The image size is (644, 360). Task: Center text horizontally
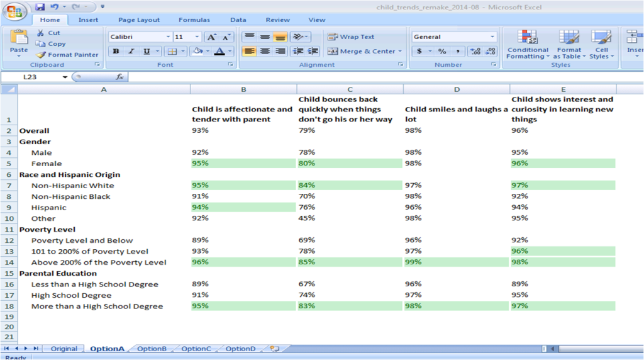(265, 52)
